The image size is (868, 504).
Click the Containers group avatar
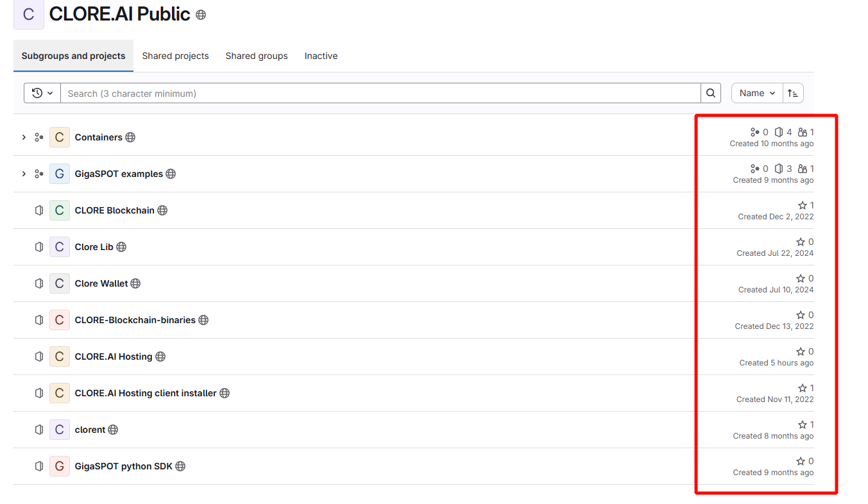click(x=60, y=137)
